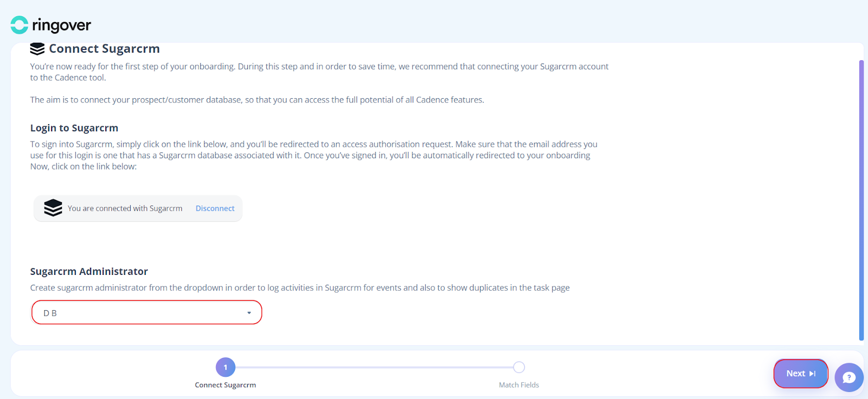Click the Ringover logo
Image resolution: width=868 pixels, height=399 pixels.
point(51,25)
